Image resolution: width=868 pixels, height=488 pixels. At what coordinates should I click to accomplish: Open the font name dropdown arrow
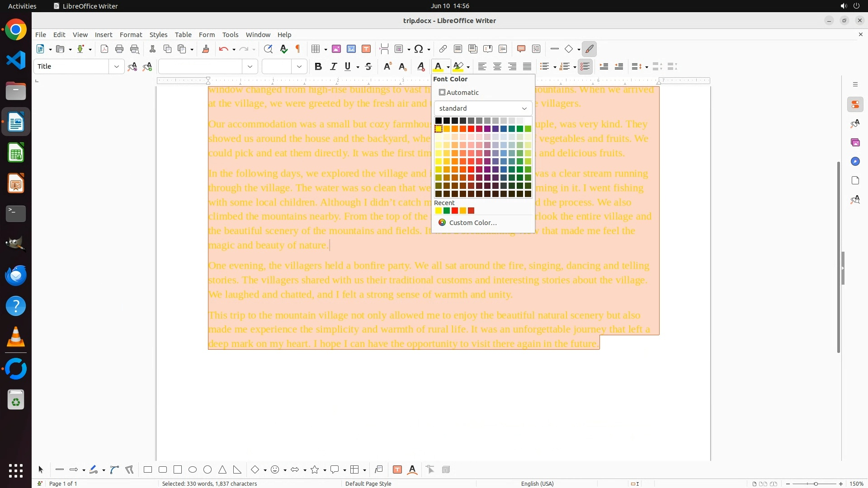250,66
